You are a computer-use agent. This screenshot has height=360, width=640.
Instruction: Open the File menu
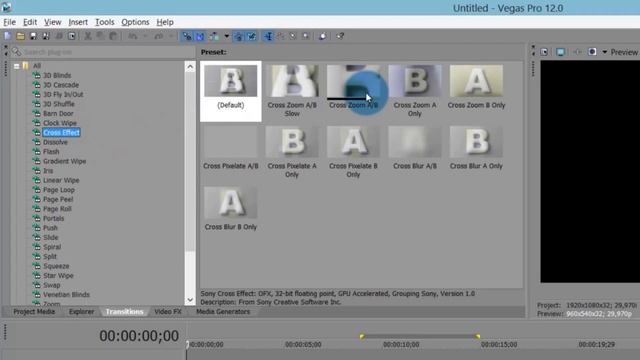point(9,22)
